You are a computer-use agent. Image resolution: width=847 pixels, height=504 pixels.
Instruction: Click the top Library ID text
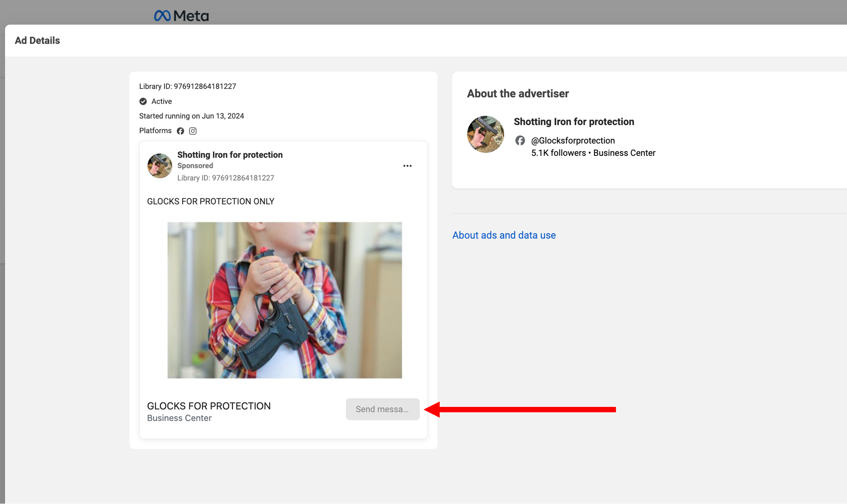tap(187, 86)
